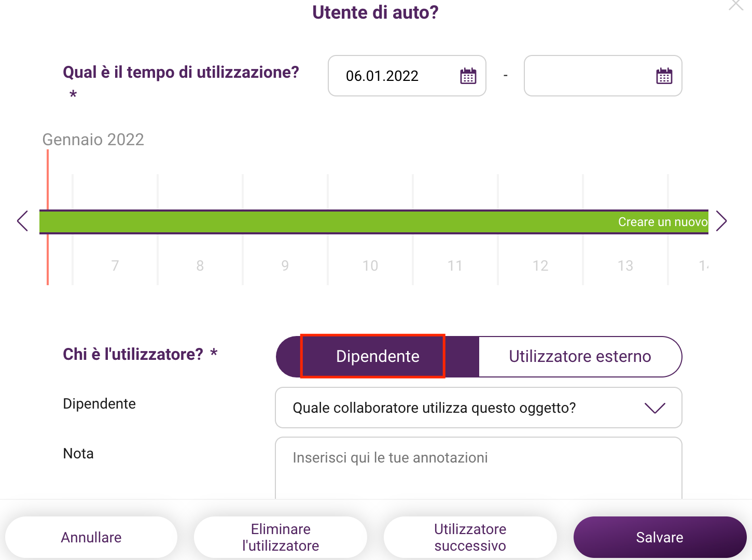The image size is (752, 560).
Task: Cancel with the Annullare button
Action: tap(91, 537)
